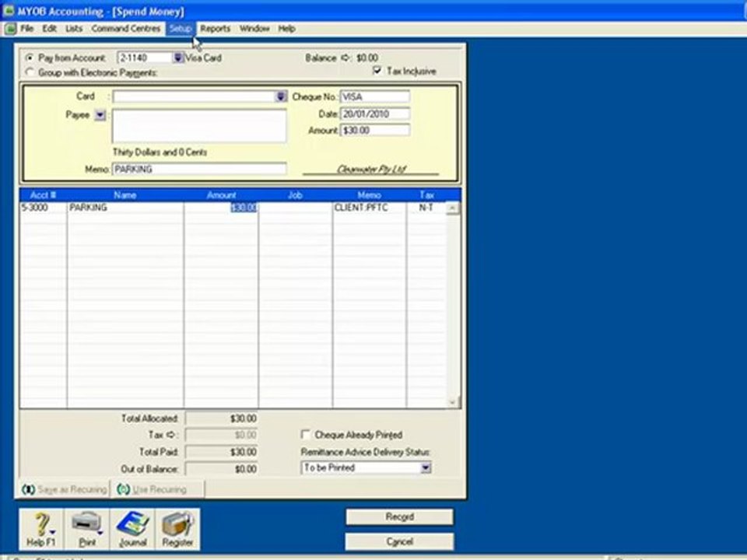Open the Register icon button
Screen dimensions: 747x560
177,529
